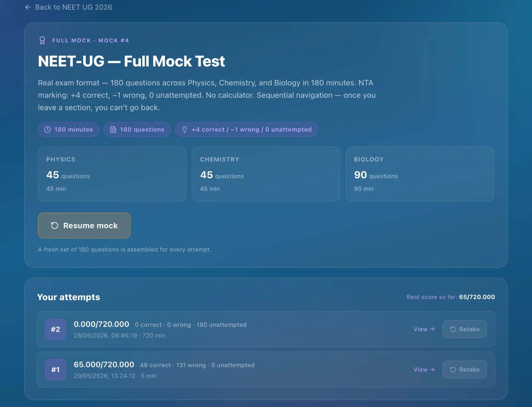Click '49 correct · 131 wrong · 0 unattempted' text
This screenshot has width=532, height=407.
(x=197, y=365)
